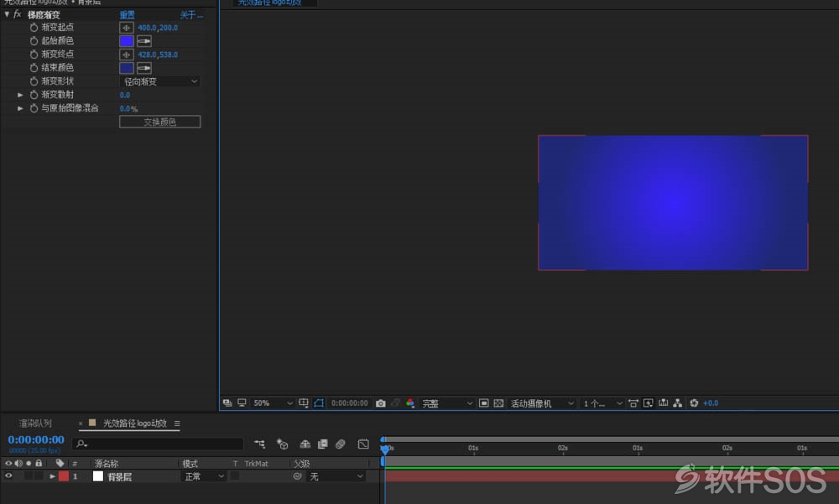This screenshot has width=839, height=504.
Task: Open the show channel color icon
Action: tap(410, 403)
